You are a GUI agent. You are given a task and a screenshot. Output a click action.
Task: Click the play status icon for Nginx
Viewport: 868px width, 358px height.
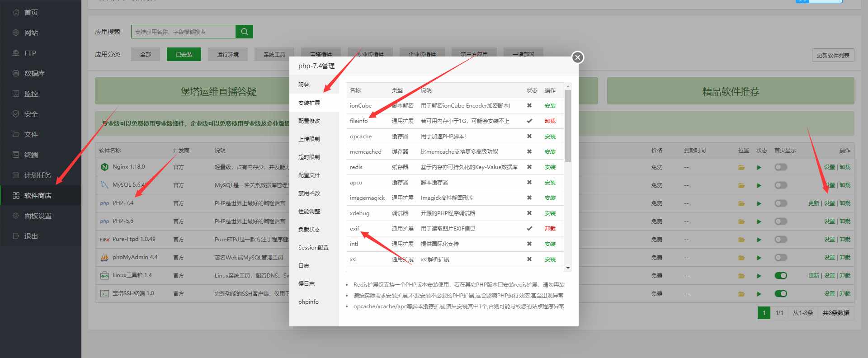coord(759,167)
